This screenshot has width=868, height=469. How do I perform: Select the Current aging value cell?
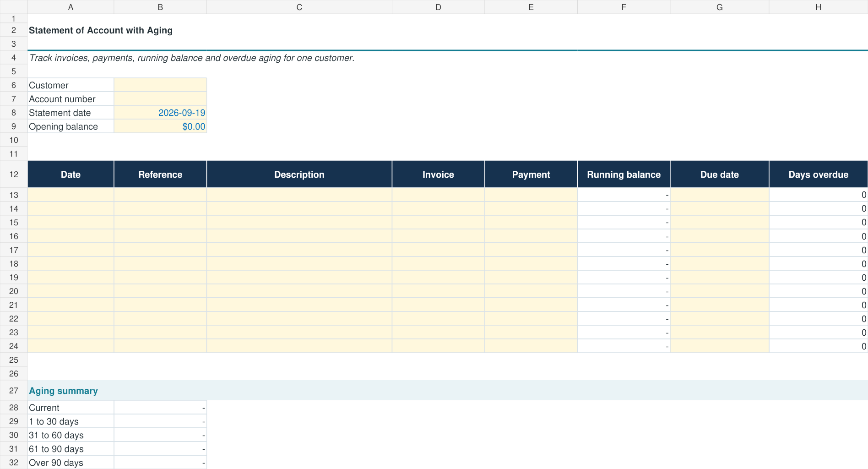point(160,408)
